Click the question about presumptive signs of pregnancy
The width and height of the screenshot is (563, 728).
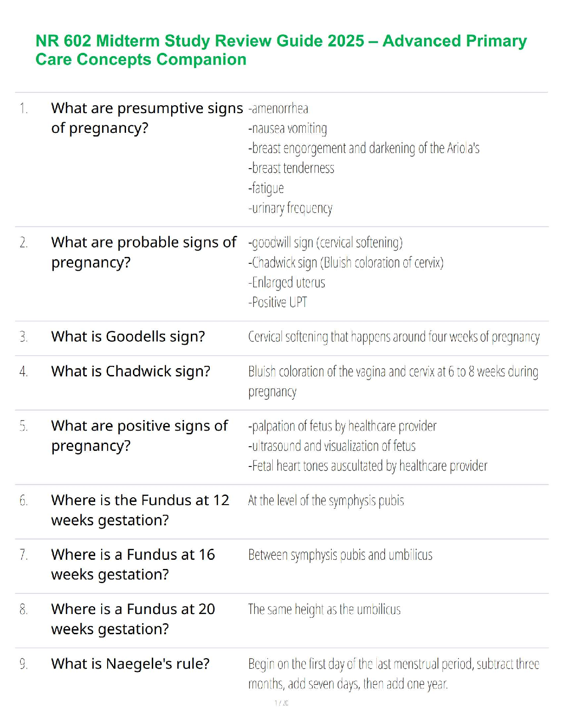147,118
